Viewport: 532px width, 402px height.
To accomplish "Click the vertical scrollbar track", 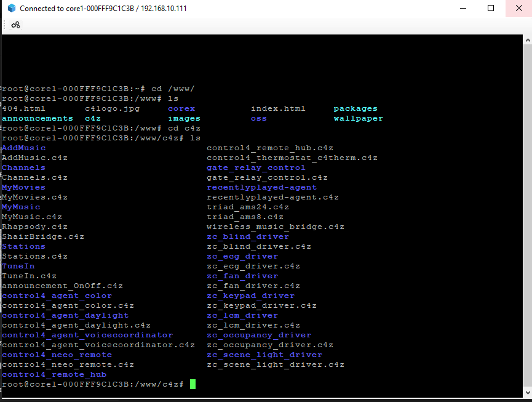I will (527, 216).
